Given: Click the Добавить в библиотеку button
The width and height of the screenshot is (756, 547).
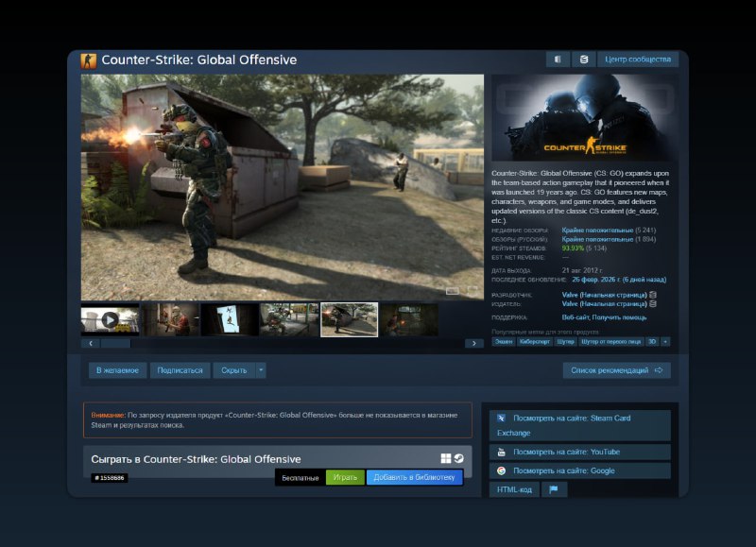Looking at the screenshot, I should tap(414, 477).
